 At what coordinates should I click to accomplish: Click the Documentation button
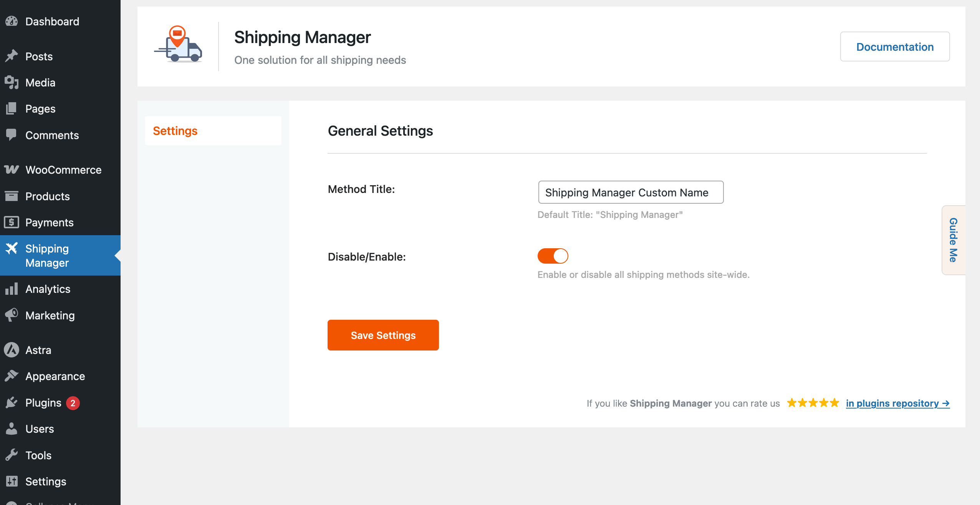(895, 47)
